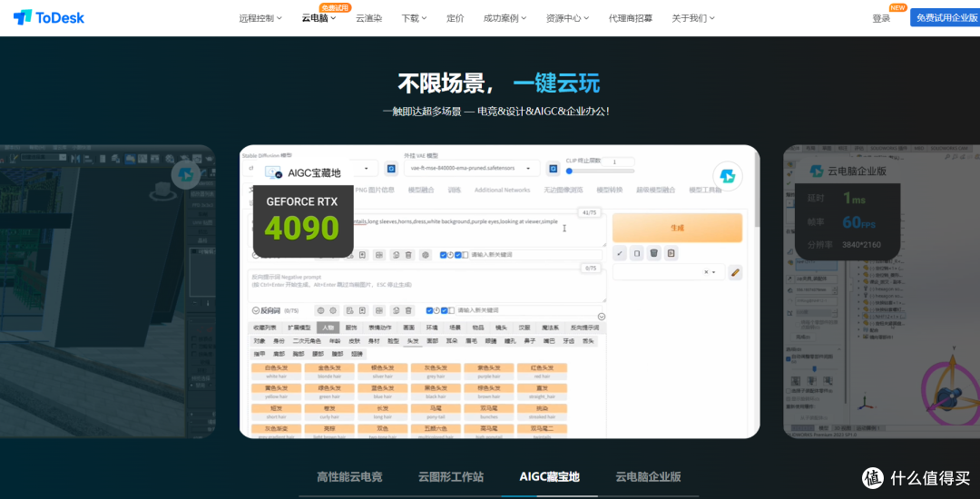Click gear icon next to globe in 反向词 row
This screenshot has width=980, height=499.
click(x=333, y=310)
